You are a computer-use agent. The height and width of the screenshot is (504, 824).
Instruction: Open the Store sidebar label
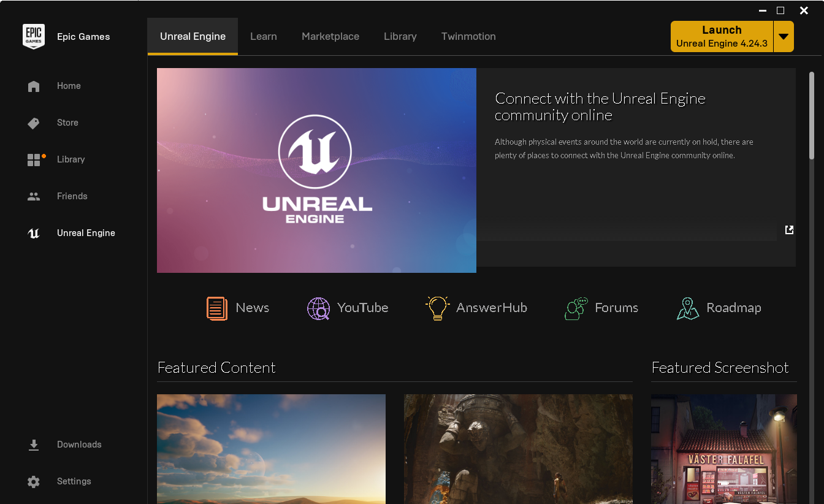point(67,123)
